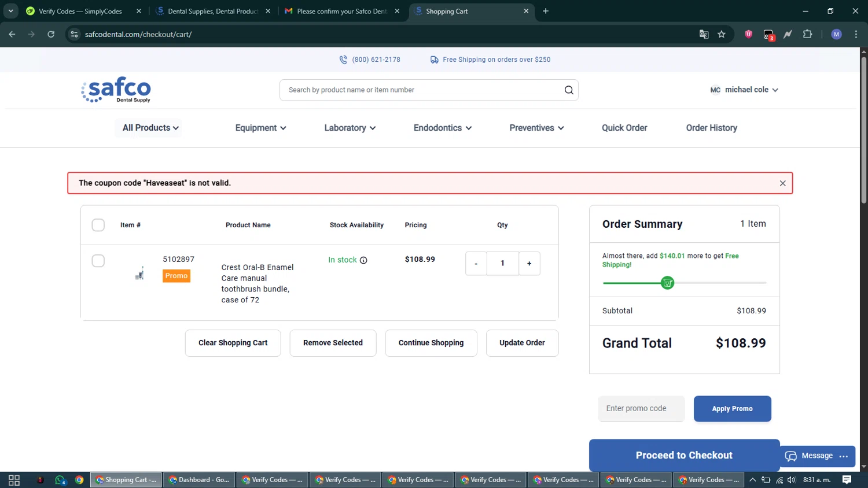Click Continue Shopping button
Screen dimensions: 868x488
click(x=431, y=343)
